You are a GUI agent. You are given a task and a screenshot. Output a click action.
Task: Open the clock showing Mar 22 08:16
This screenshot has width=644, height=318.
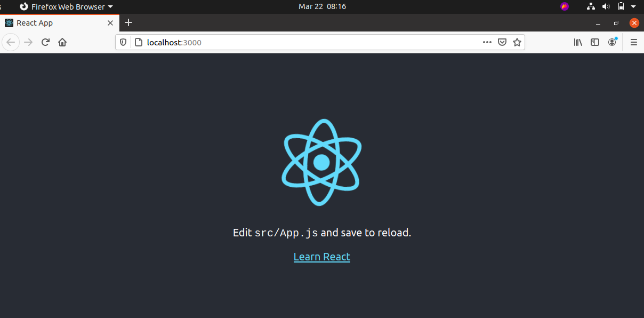(322, 6)
